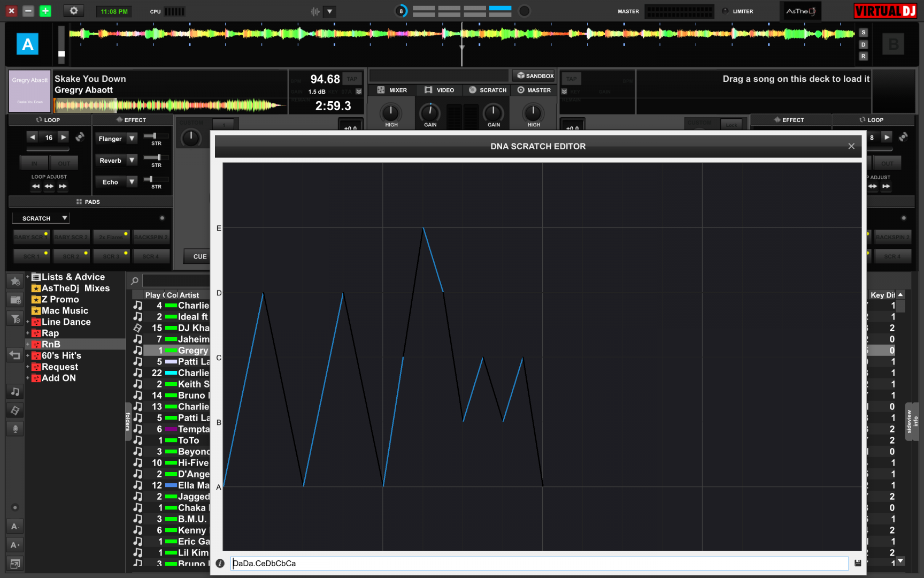Image resolution: width=924 pixels, height=578 pixels.
Task: Open the PADS section header
Action: coord(90,202)
